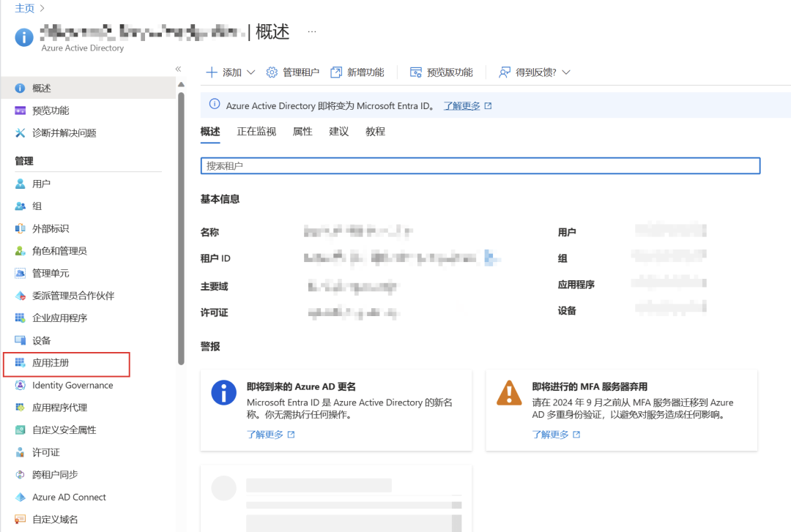Click the breadcrumb chevron after 主页
The width and height of the screenshot is (791, 532).
(42, 8)
